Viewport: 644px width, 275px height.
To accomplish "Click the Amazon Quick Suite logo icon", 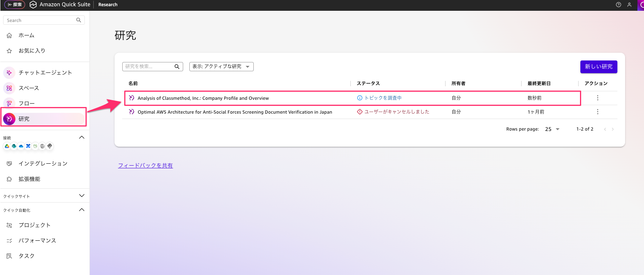I will point(33,5).
